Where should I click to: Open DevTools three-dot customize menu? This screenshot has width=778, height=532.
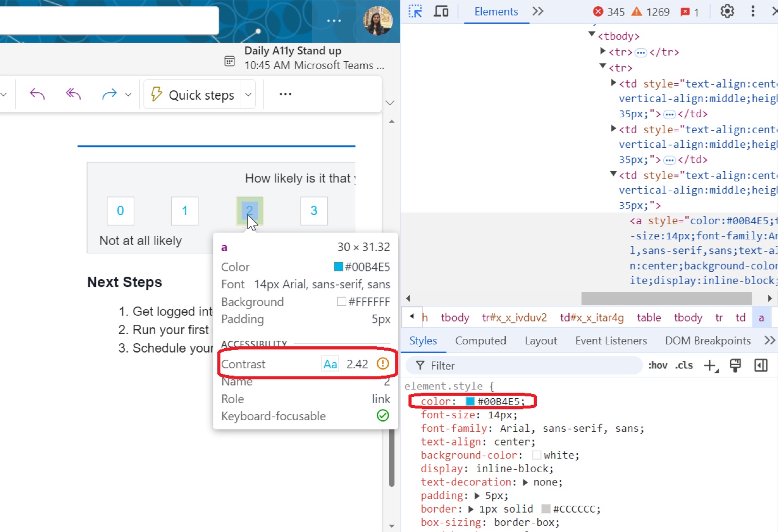pyautogui.click(x=753, y=11)
